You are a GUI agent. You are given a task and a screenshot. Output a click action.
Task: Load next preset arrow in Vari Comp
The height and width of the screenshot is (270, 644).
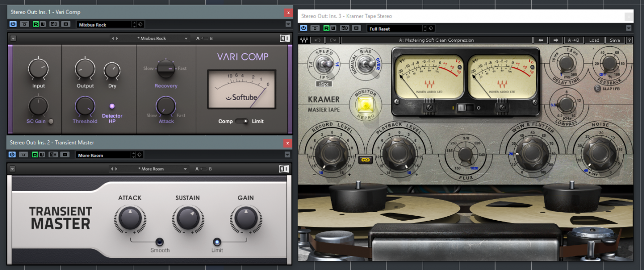(x=117, y=38)
